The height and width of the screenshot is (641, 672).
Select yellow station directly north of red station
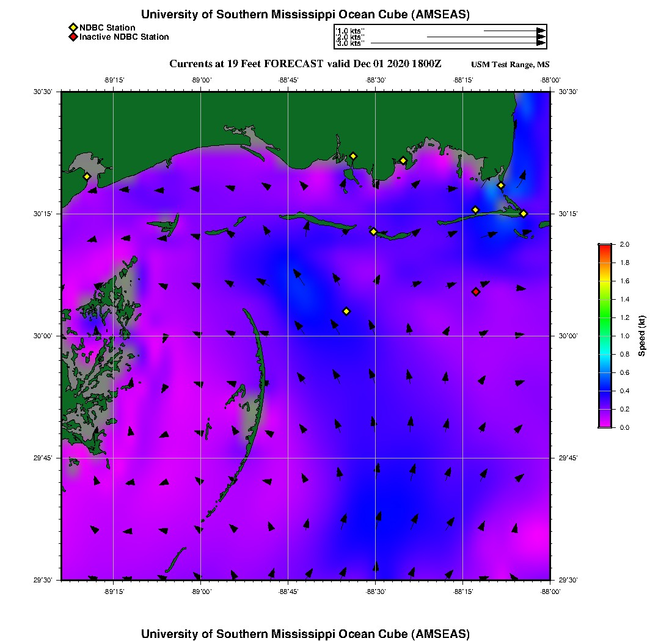pyautogui.click(x=475, y=210)
